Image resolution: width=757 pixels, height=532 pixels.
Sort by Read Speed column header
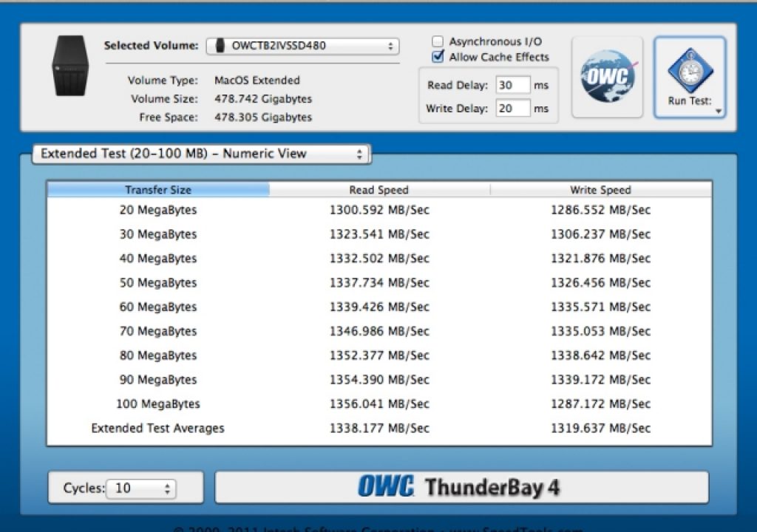tap(379, 190)
